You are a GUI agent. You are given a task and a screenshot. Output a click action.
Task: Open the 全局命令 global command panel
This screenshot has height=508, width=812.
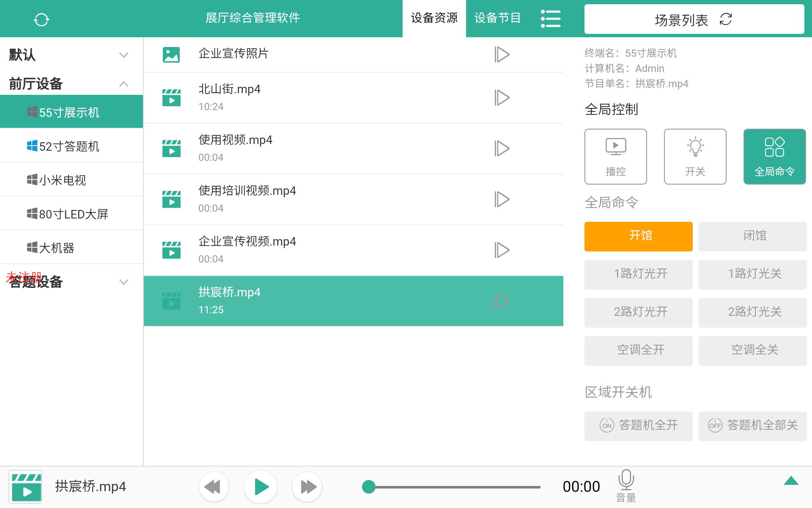[774, 156]
